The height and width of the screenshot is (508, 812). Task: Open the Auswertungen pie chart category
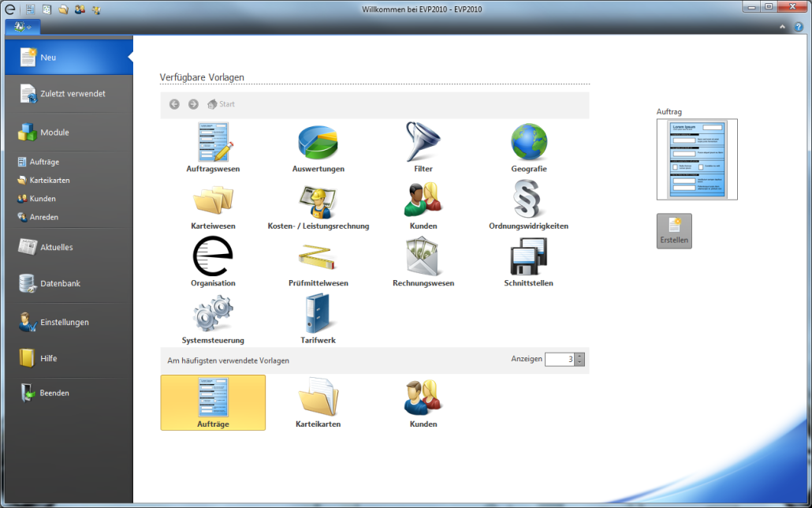pos(318,148)
